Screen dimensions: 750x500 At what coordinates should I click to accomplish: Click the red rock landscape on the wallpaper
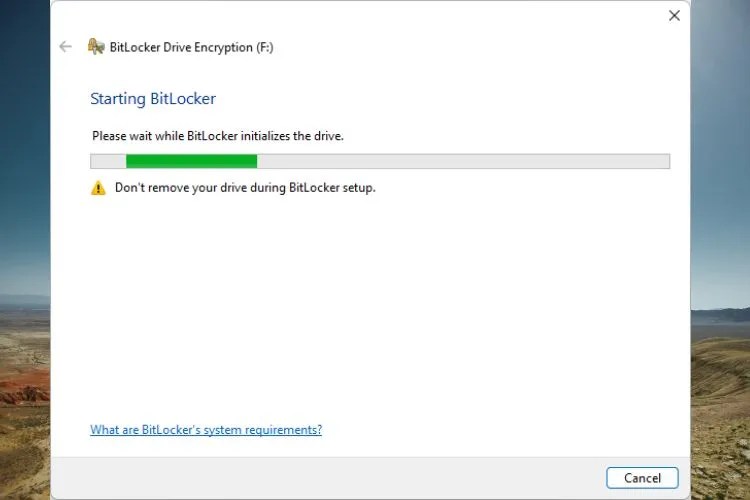[24, 390]
